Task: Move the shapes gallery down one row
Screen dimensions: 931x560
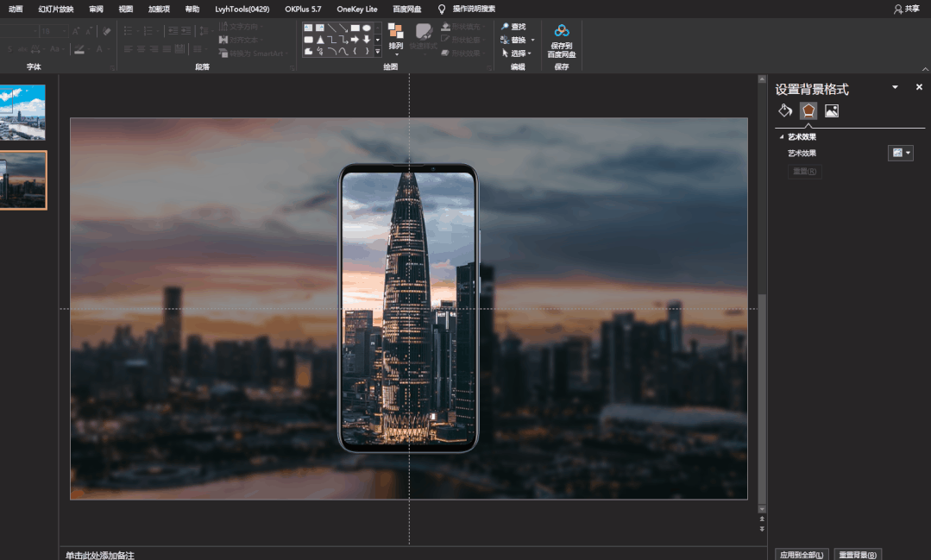Action: 378,40
